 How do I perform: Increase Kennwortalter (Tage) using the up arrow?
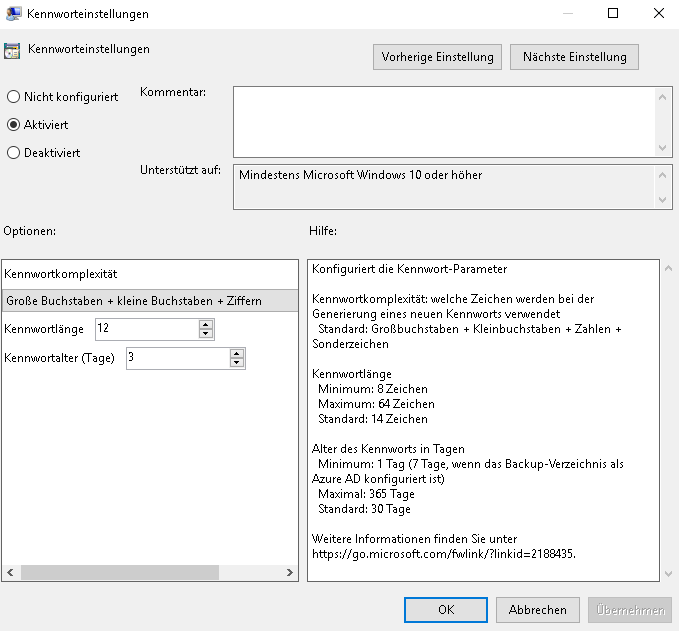(x=237, y=354)
